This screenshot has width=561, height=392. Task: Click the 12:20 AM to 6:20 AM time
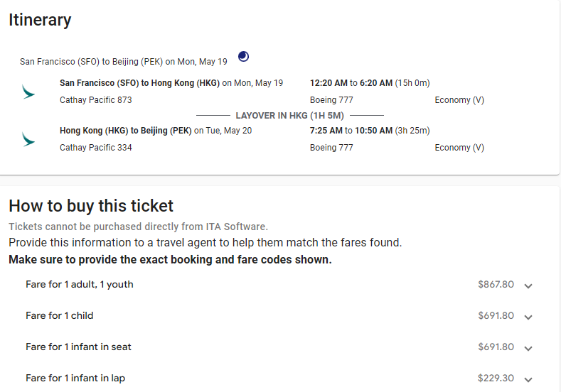(x=351, y=83)
